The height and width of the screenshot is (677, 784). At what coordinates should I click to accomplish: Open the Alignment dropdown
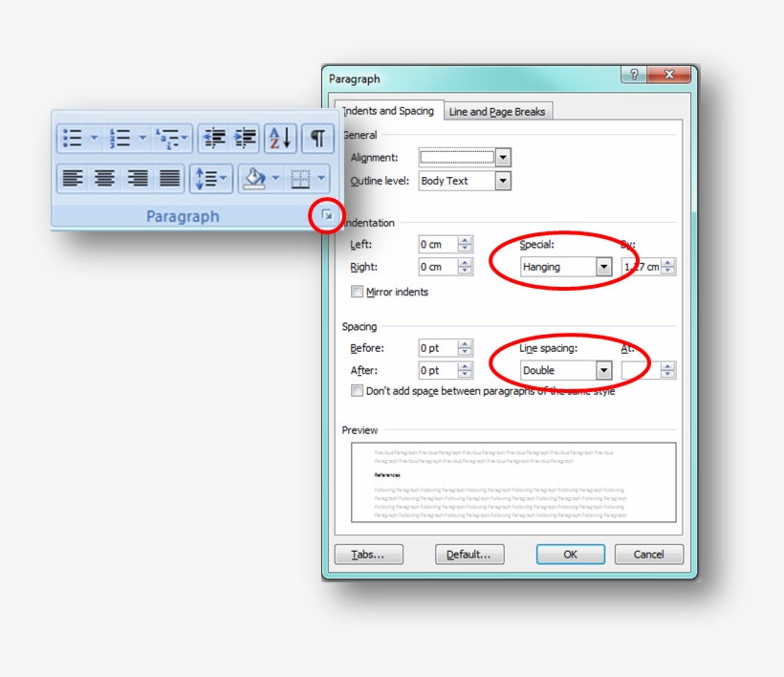(x=503, y=158)
